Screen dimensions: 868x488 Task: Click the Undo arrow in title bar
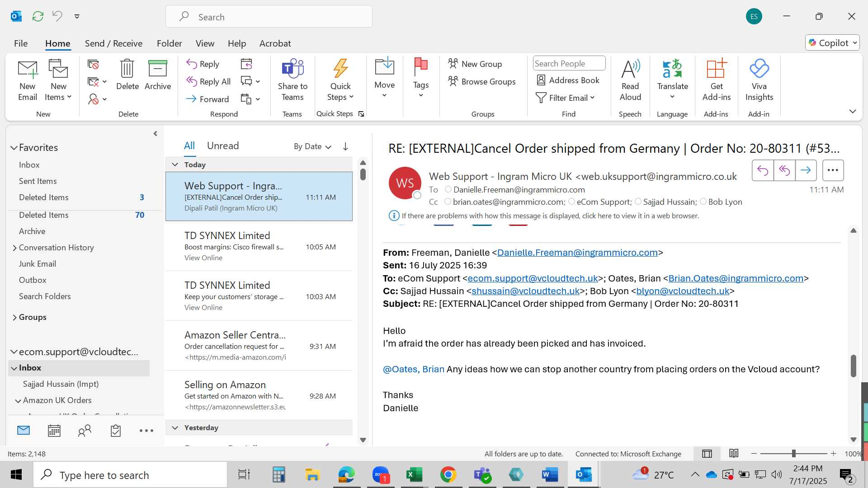[57, 16]
